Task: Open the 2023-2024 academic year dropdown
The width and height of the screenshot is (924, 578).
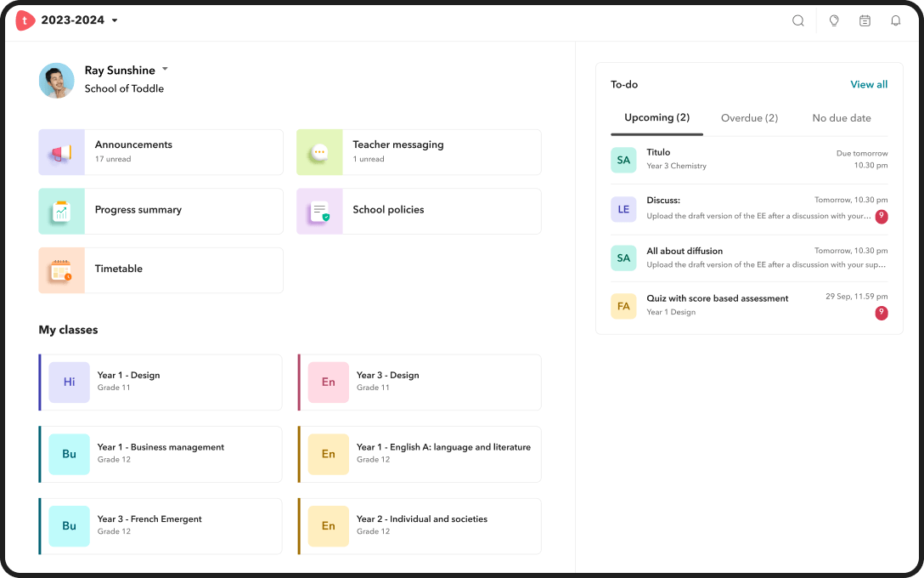Action: tap(80, 20)
